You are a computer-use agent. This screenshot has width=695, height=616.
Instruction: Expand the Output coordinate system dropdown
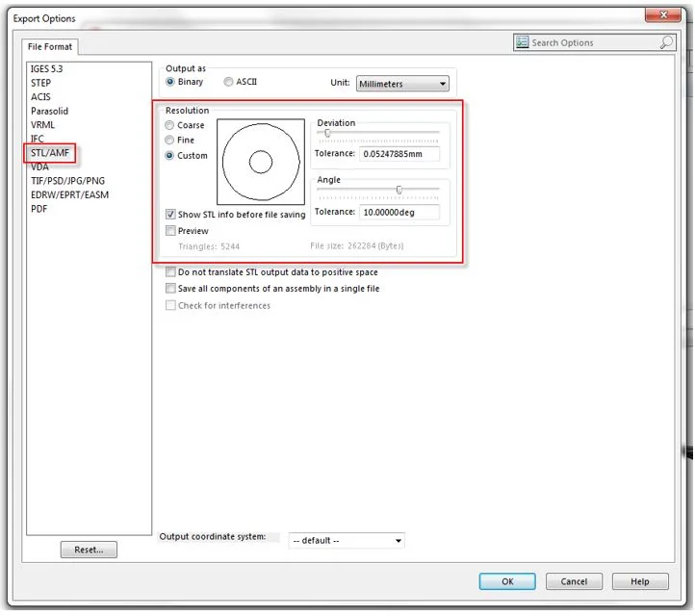pyautogui.click(x=347, y=541)
